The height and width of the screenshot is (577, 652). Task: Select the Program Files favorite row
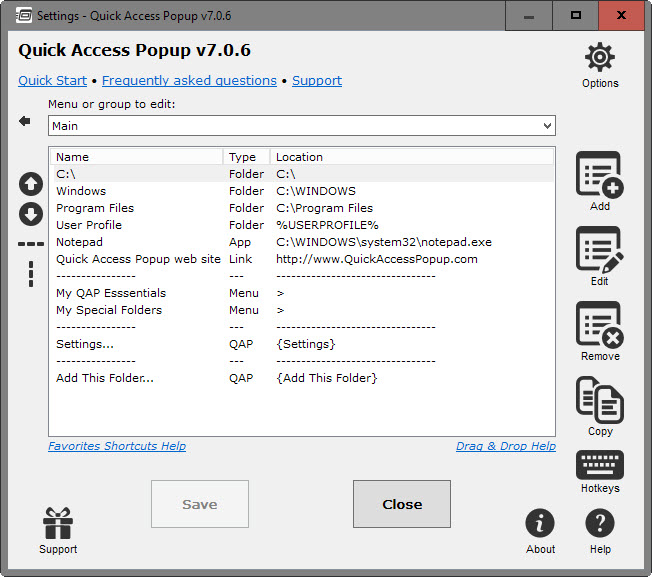coord(302,208)
